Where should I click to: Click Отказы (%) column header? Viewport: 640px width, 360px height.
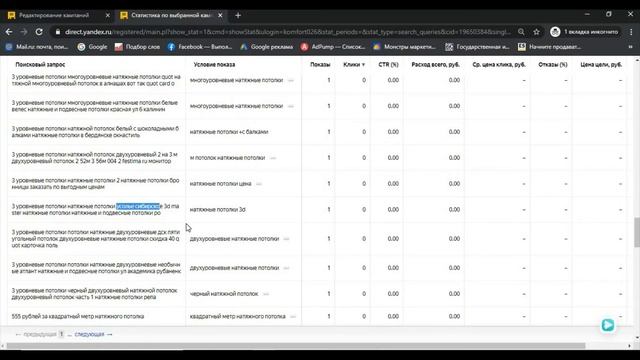point(553,64)
